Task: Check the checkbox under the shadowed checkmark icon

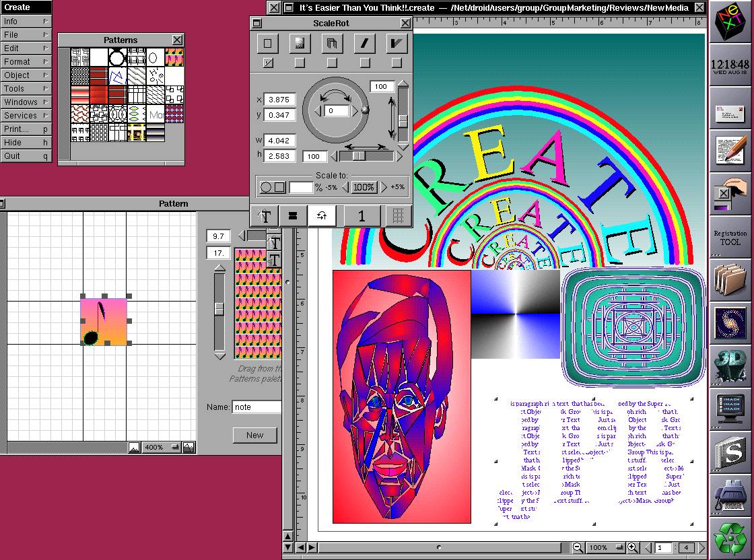Action: coord(397,63)
